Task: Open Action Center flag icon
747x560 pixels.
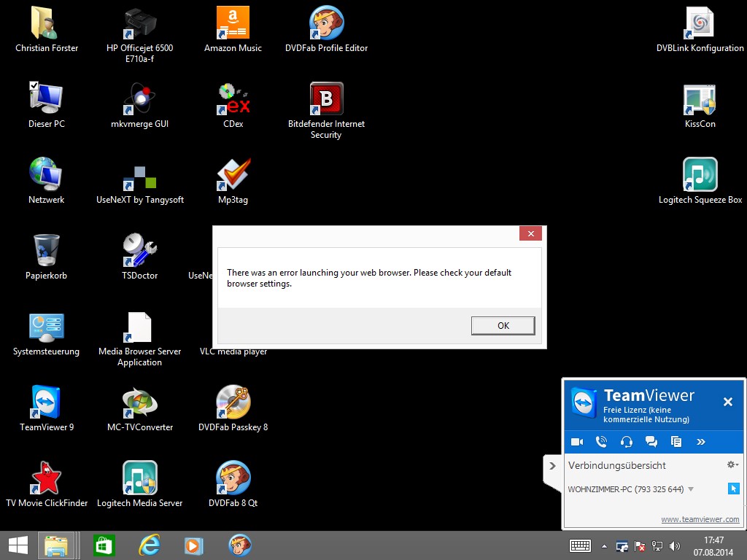Action: (639, 546)
